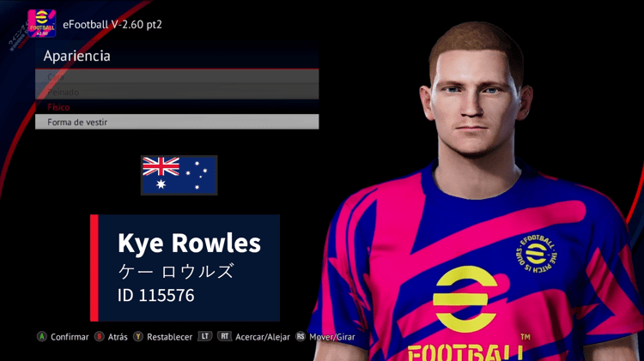Click the yellow eFootball emblem on shirt

pos(465,298)
